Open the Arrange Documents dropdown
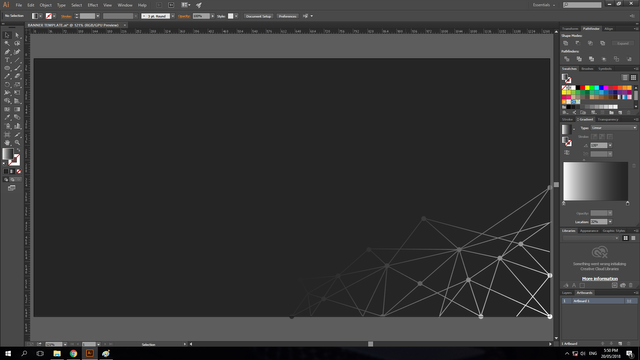Image resolution: width=640 pixels, height=360 pixels. pyautogui.click(x=186, y=5)
